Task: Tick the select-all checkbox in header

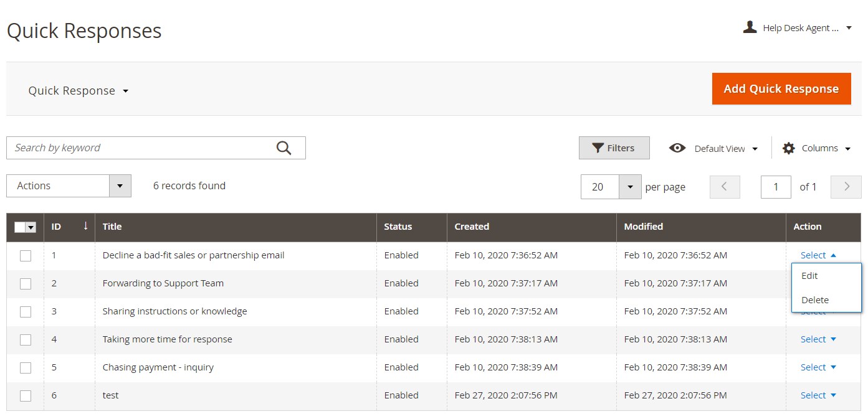Action: [20, 227]
